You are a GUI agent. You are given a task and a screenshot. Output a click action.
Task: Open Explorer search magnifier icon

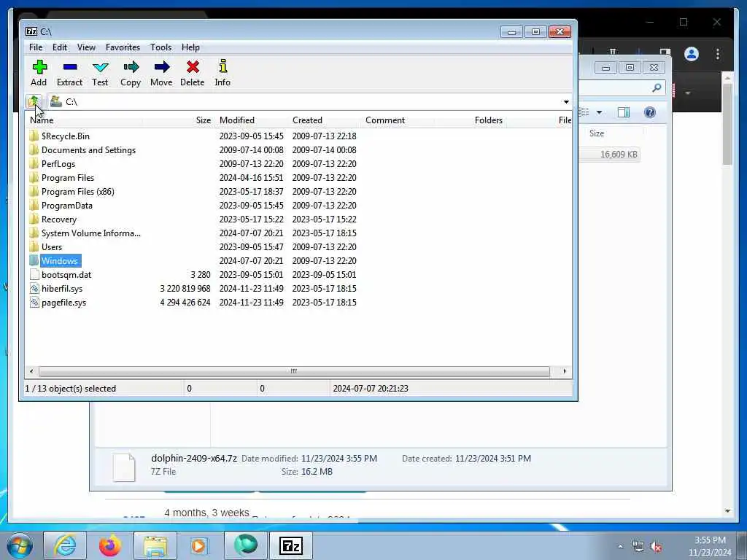click(657, 87)
